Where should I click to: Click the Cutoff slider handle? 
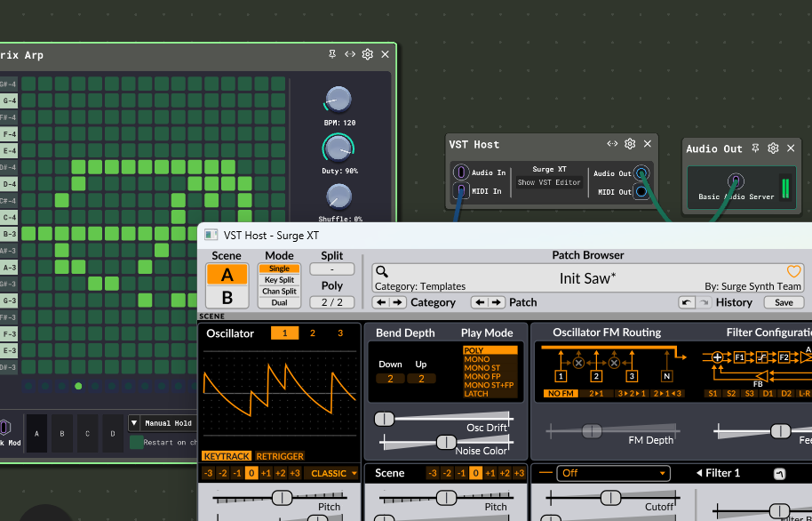[x=610, y=498]
